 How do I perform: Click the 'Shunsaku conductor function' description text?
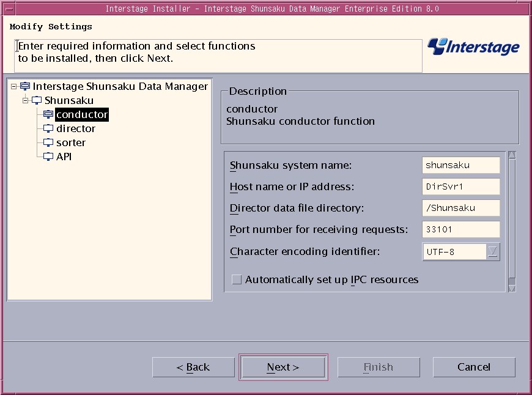300,121
